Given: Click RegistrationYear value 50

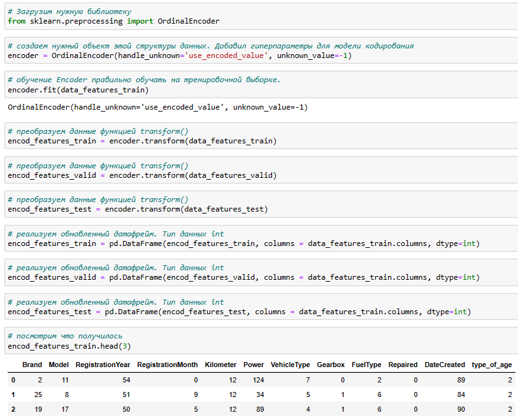Looking at the screenshot, I should click(x=126, y=409).
